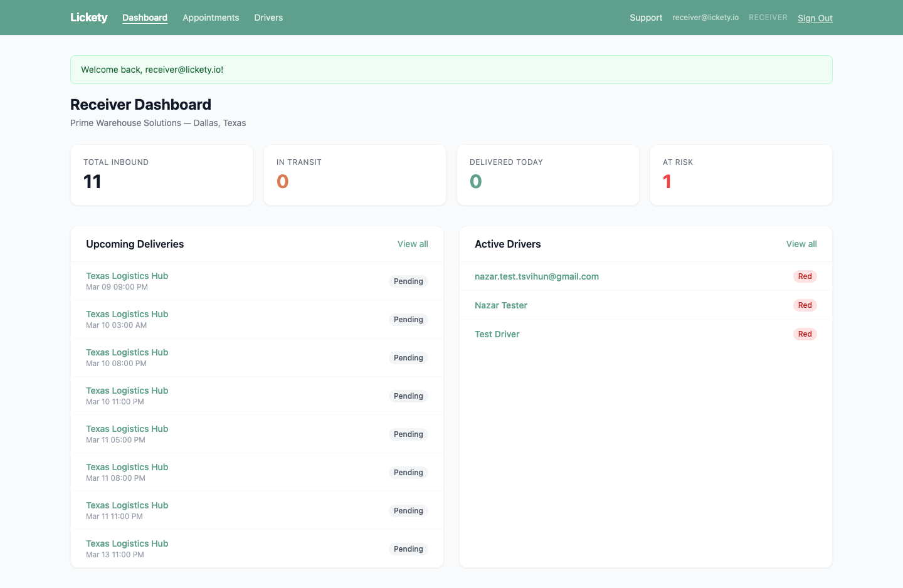Sign out of the receiver account

pyautogui.click(x=815, y=18)
